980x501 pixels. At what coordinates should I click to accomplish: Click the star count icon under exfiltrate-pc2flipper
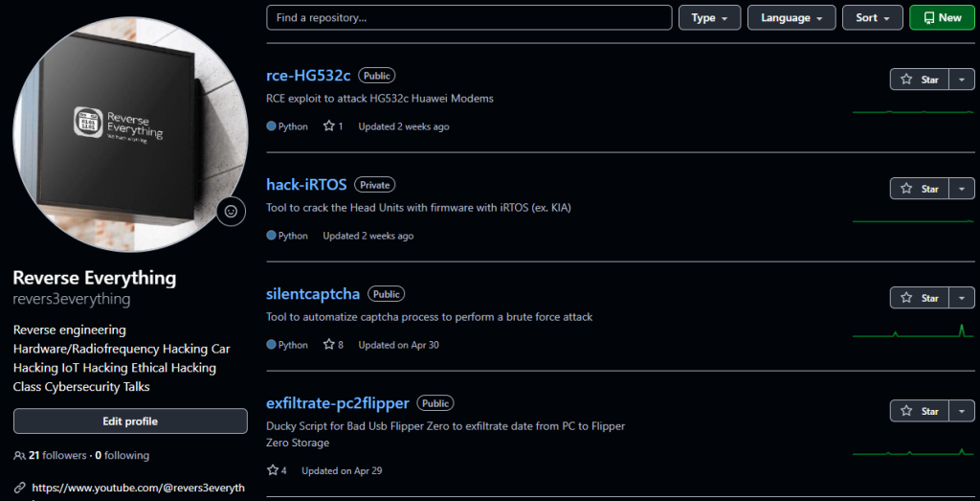(x=273, y=470)
